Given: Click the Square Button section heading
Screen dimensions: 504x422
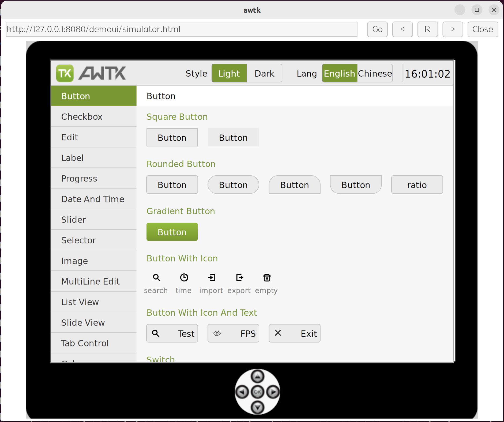Looking at the screenshot, I should (x=177, y=117).
